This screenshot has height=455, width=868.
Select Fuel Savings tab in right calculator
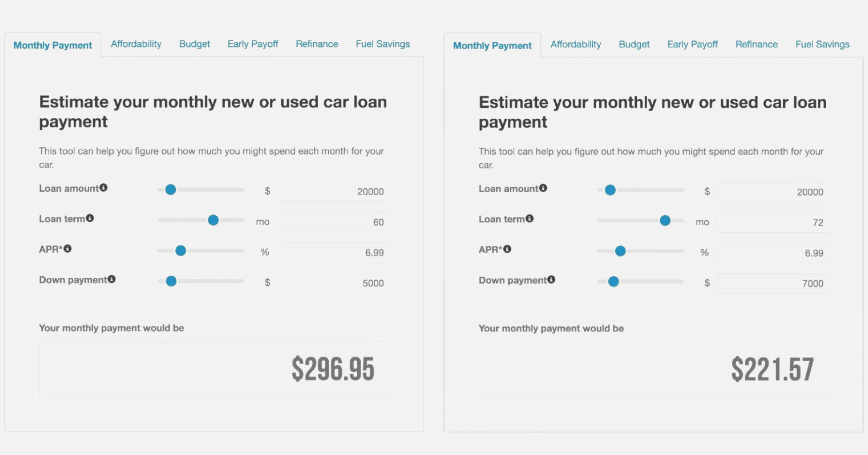[x=822, y=45]
